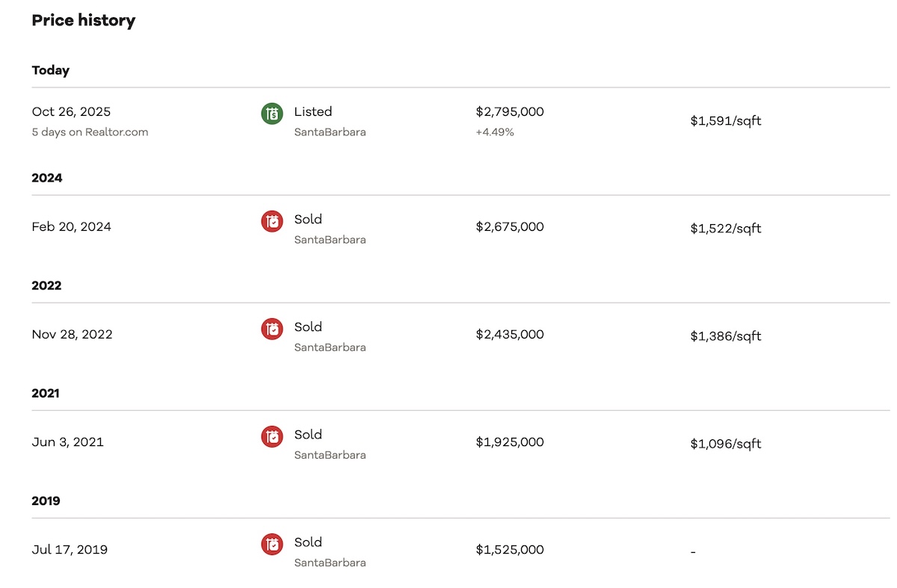897x588 pixels.
Task: Click the SantaBarbara source under Listed
Action: 330,132
